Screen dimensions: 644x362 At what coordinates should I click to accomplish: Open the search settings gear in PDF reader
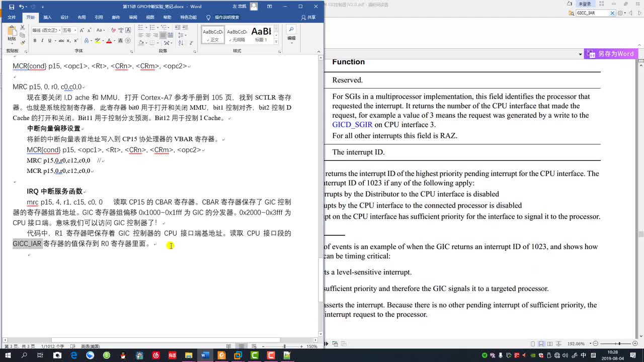pos(620,13)
